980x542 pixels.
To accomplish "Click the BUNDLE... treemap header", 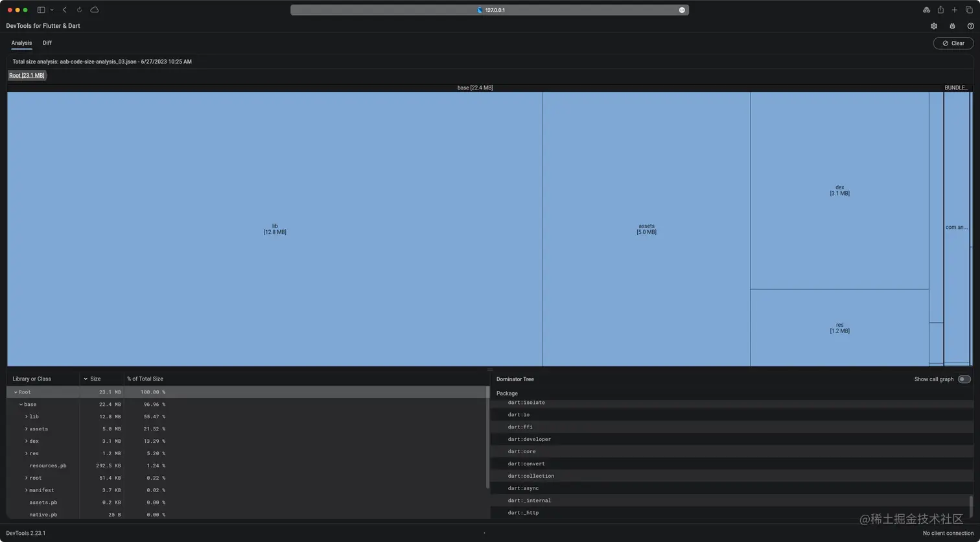I will [x=957, y=88].
